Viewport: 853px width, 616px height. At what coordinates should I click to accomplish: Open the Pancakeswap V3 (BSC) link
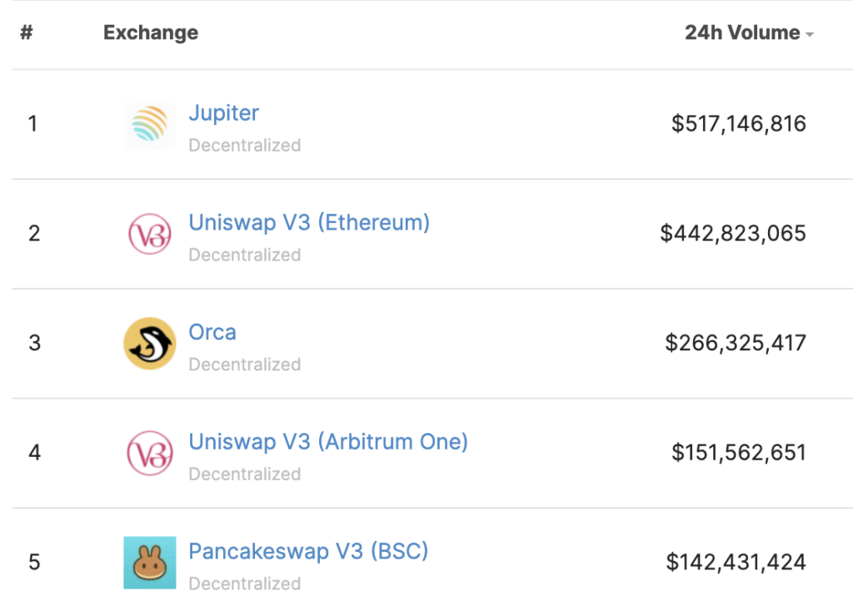(x=308, y=551)
